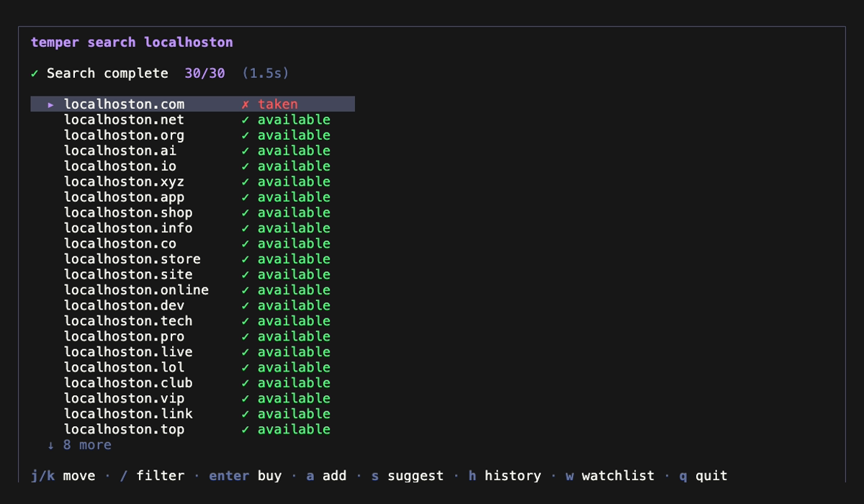Screen dimensions: 864x504
Task: Click the selection arrow beside localhoston.com
Action: click(x=51, y=104)
